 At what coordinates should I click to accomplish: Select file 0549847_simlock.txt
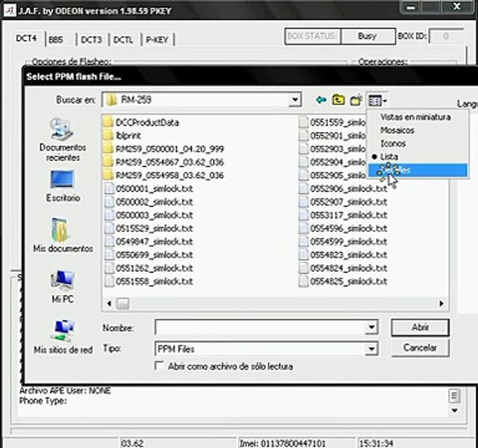[x=149, y=241]
